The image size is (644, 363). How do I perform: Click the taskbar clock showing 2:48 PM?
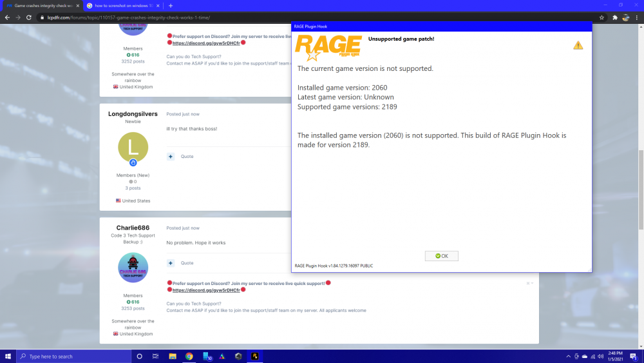(x=615, y=356)
